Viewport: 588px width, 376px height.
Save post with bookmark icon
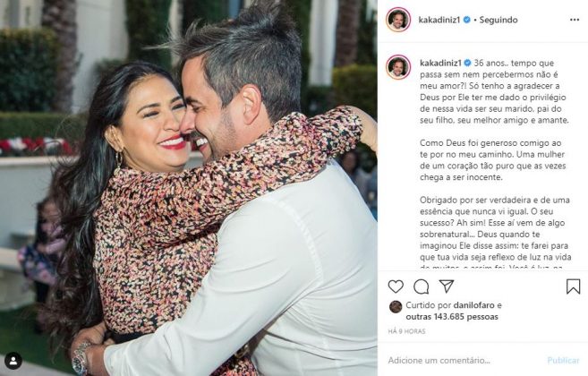tap(573, 286)
